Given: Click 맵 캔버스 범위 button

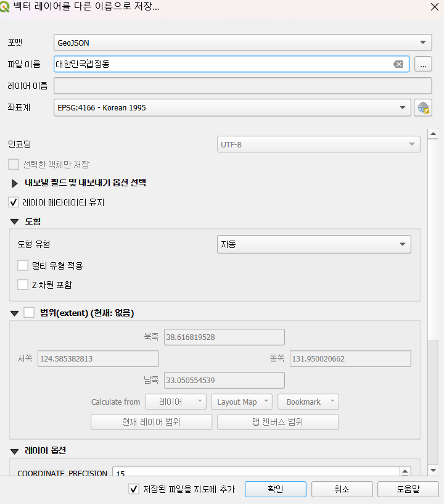Looking at the screenshot, I should point(277,422).
